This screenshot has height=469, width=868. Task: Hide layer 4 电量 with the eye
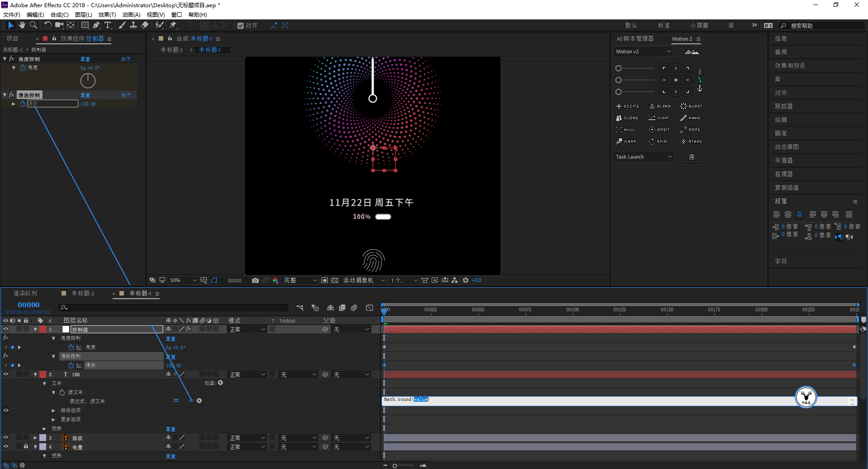[x=6, y=447]
